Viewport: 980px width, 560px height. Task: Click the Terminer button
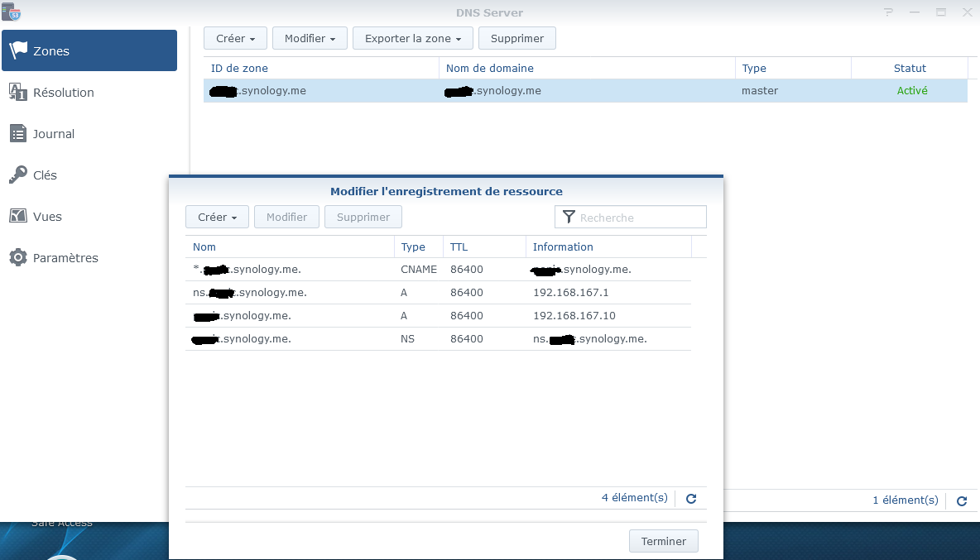(663, 541)
